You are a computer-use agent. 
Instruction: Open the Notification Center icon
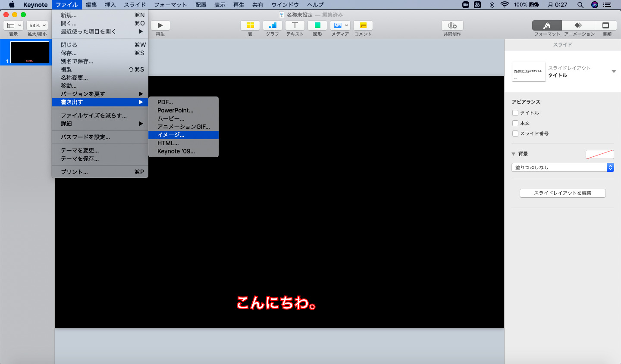[607, 5]
